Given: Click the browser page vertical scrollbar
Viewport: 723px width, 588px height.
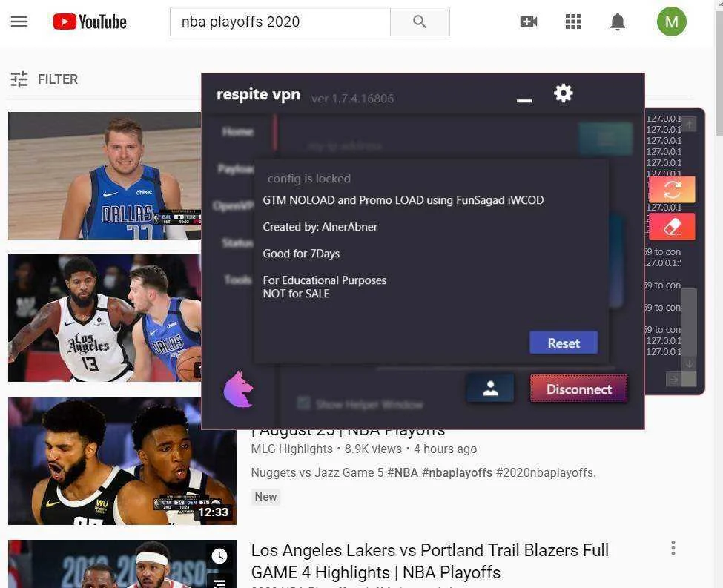Looking at the screenshot, I should 719,74.
